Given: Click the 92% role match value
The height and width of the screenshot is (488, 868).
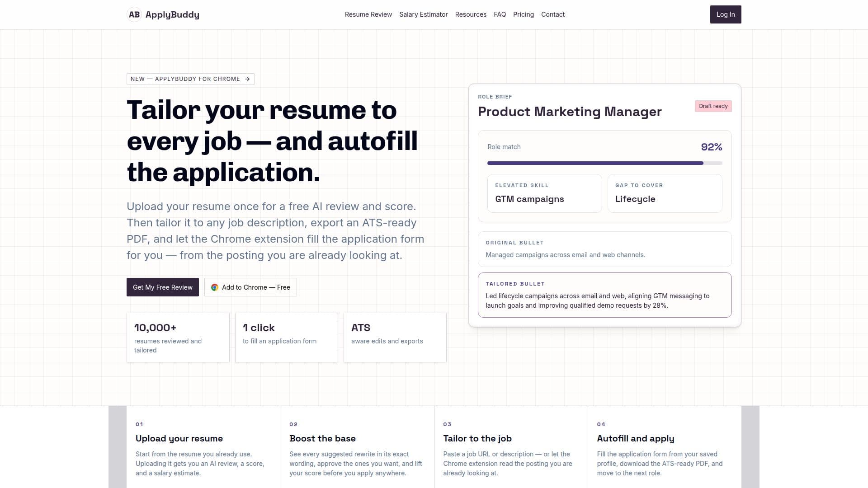Looking at the screenshot, I should (x=711, y=147).
